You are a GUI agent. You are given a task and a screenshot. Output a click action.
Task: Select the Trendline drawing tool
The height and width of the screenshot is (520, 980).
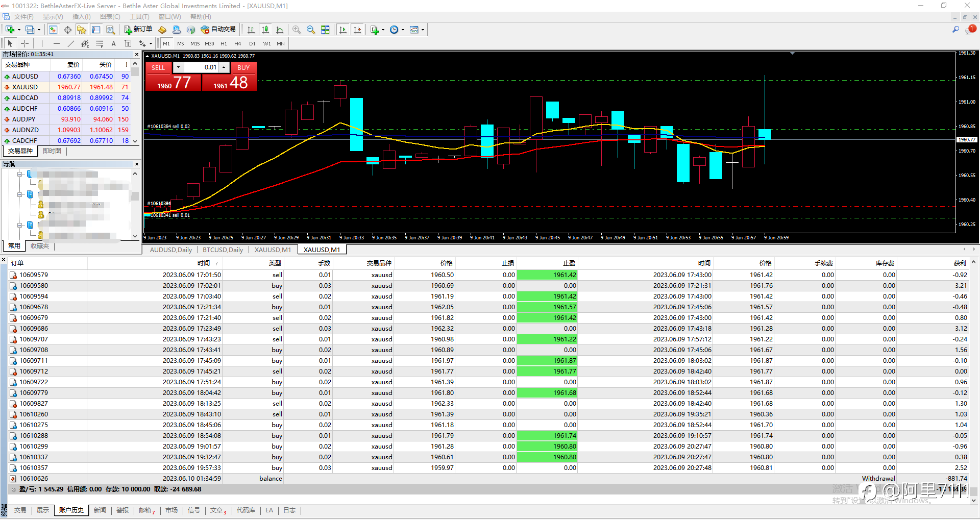(71, 43)
